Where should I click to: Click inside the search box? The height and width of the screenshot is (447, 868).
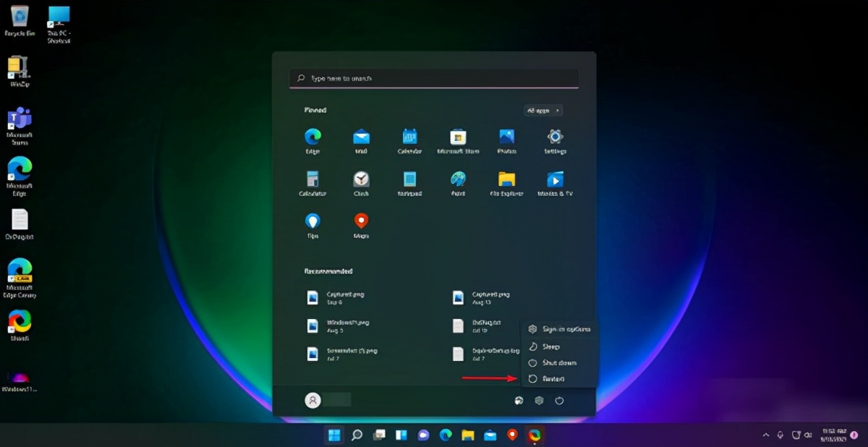[433, 78]
